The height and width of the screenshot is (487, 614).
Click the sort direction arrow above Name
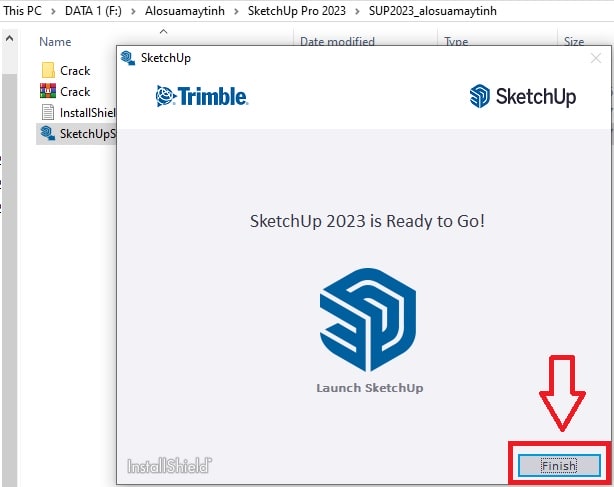click(x=164, y=31)
